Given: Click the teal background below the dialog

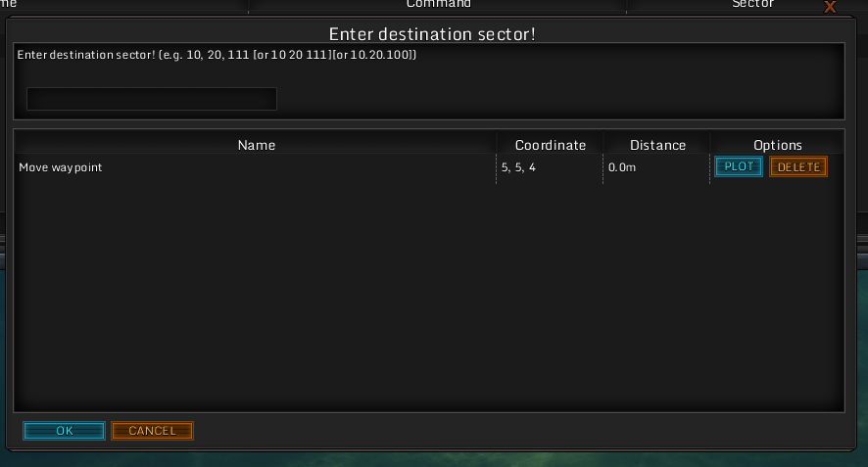Looking at the screenshot, I should (434, 460).
